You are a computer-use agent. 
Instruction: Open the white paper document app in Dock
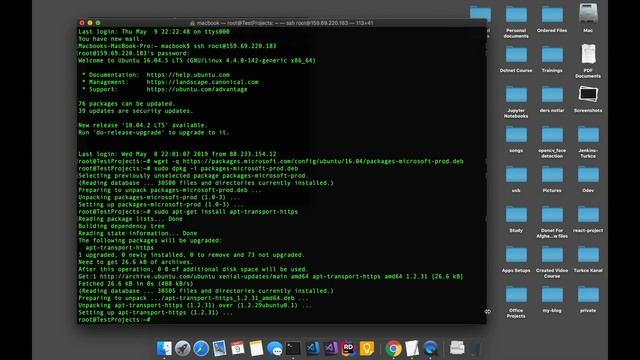[x=412, y=348]
